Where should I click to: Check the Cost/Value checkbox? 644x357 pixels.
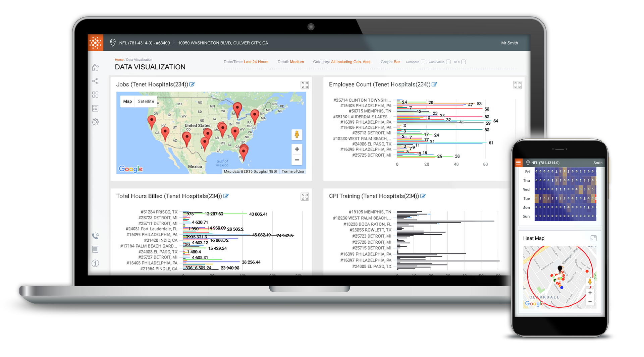pos(448,62)
